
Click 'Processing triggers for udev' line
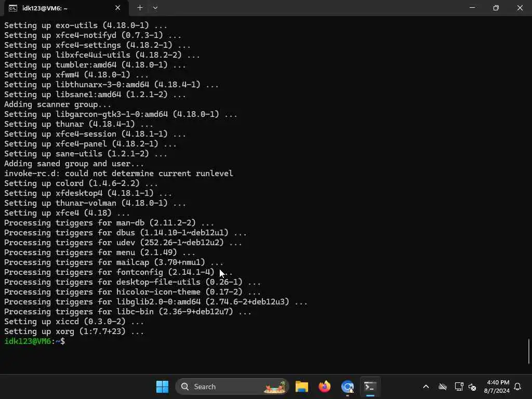123,243
